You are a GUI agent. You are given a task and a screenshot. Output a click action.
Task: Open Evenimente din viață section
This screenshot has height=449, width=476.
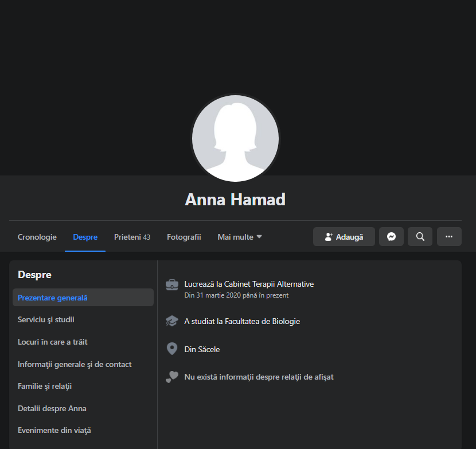point(54,431)
